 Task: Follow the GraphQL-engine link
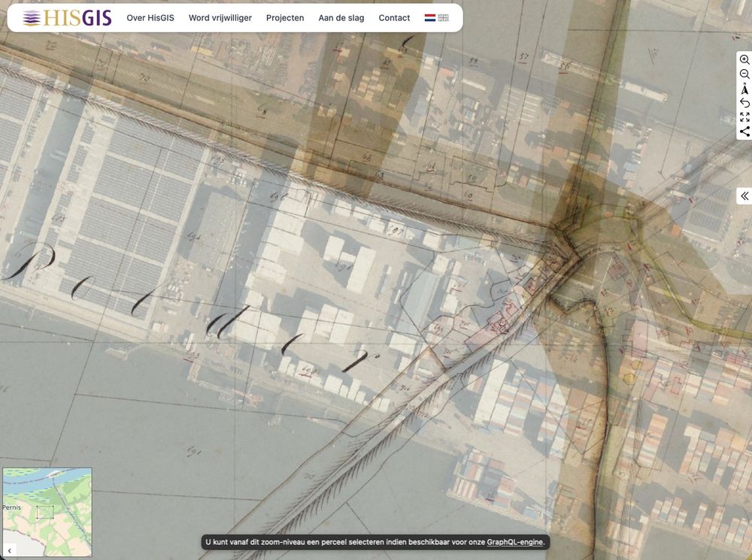coord(514,542)
